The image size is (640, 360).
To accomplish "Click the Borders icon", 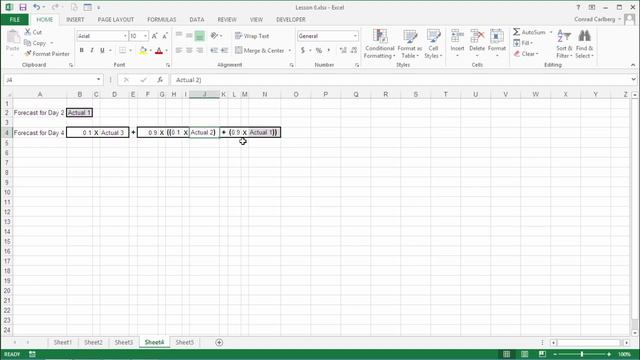I will coord(122,50).
